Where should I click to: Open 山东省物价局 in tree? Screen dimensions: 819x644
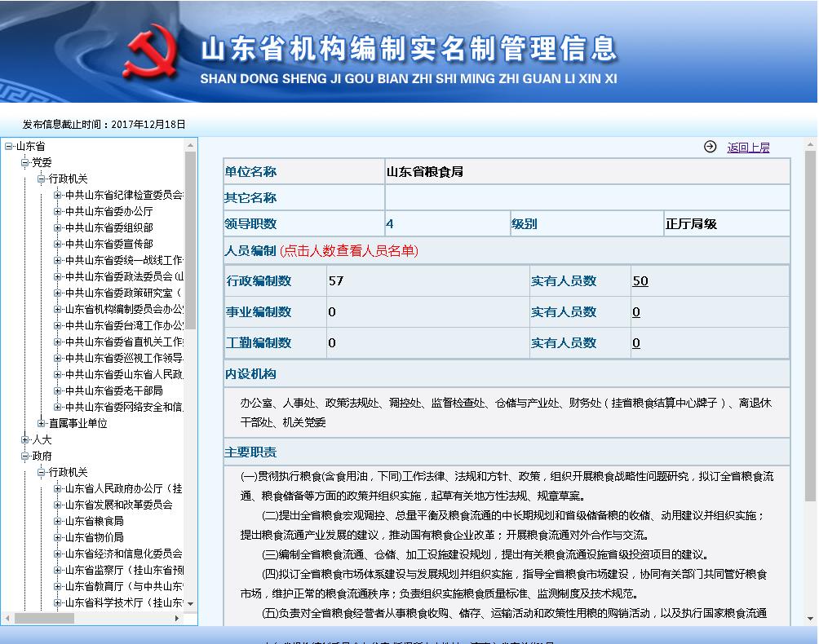94,537
